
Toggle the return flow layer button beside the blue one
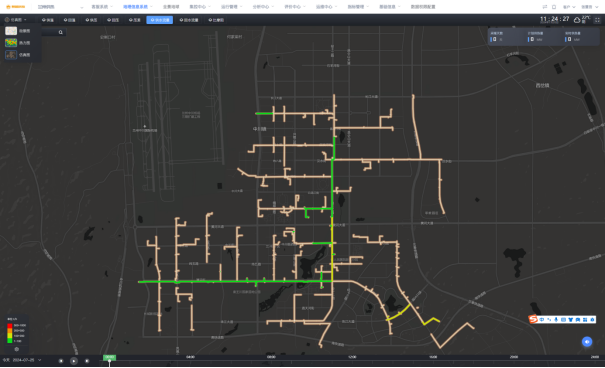click(189, 20)
